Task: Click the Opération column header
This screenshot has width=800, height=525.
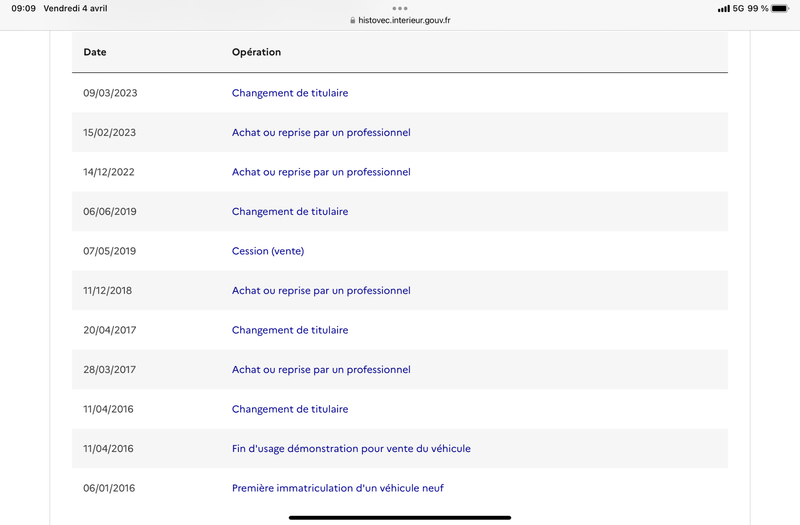Action: click(x=256, y=52)
